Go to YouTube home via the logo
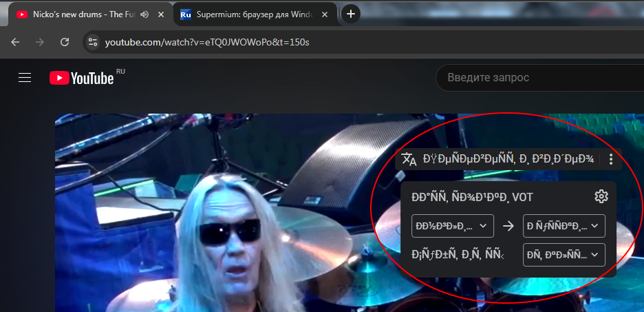Screen dimensions: 644x312 [x=81, y=78]
